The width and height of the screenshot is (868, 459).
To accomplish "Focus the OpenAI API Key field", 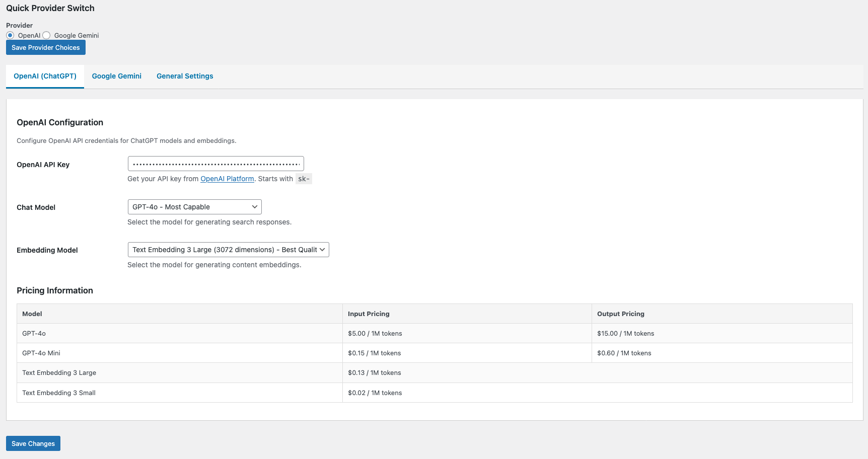I will click(x=215, y=164).
